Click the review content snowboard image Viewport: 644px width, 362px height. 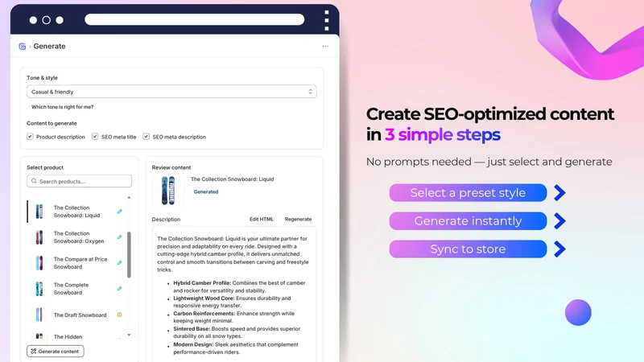168,191
